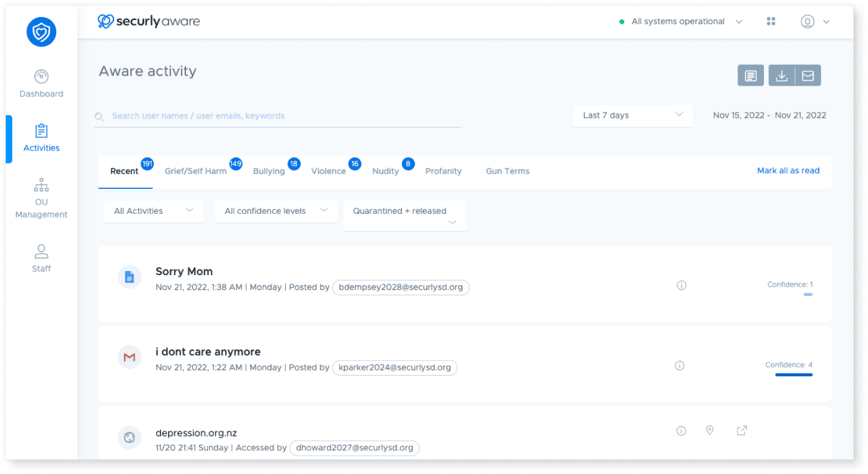Click Confidence 4 indicator bar
Image resolution: width=868 pixels, height=474 pixels.
click(794, 374)
